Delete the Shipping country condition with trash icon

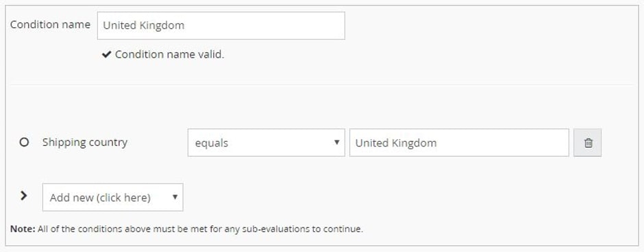[588, 143]
